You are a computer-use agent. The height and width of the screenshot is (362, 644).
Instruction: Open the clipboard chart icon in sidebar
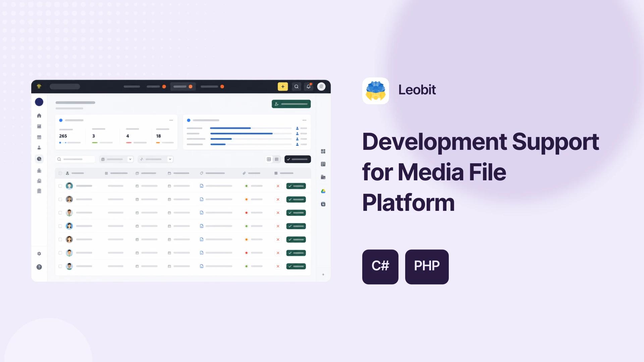[x=39, y=191]
